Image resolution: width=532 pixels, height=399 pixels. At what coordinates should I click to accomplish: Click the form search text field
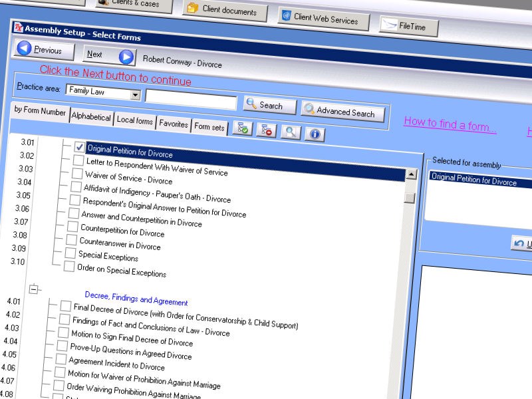tap(191, 99)
